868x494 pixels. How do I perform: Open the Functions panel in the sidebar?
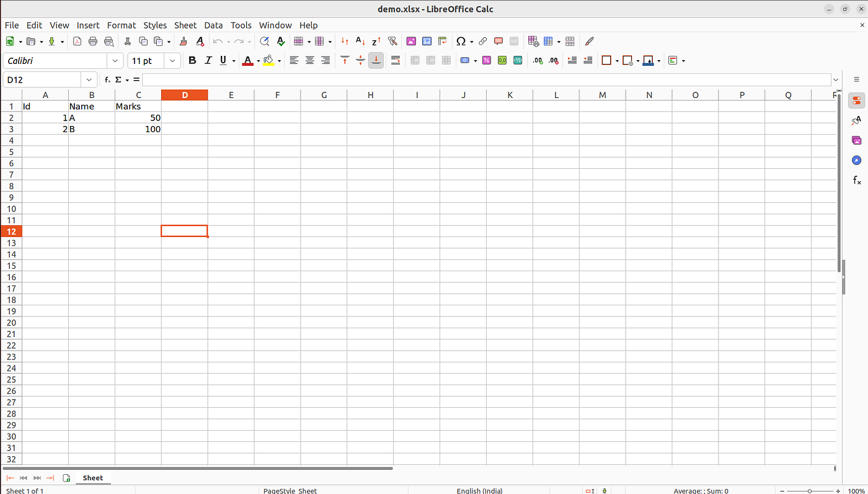click(856, 180)
